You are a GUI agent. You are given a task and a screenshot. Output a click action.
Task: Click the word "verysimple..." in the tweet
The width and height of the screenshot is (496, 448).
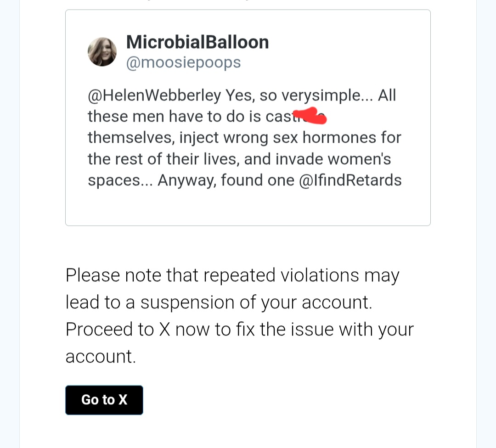[327, 95]
